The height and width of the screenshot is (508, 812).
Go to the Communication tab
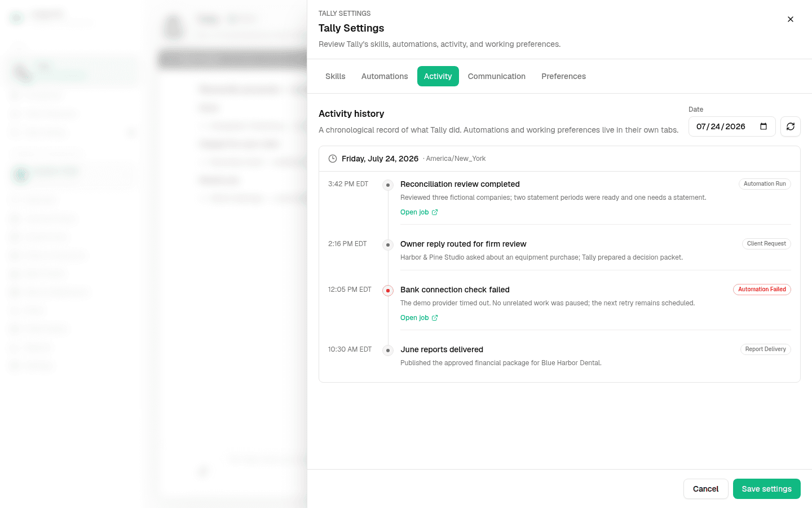tap(497, 76)
